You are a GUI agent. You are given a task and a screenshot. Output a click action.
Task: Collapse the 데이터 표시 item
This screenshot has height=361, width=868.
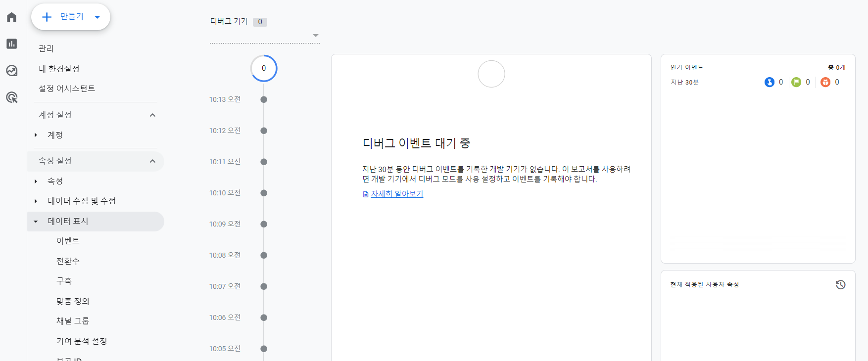[36, 222]
